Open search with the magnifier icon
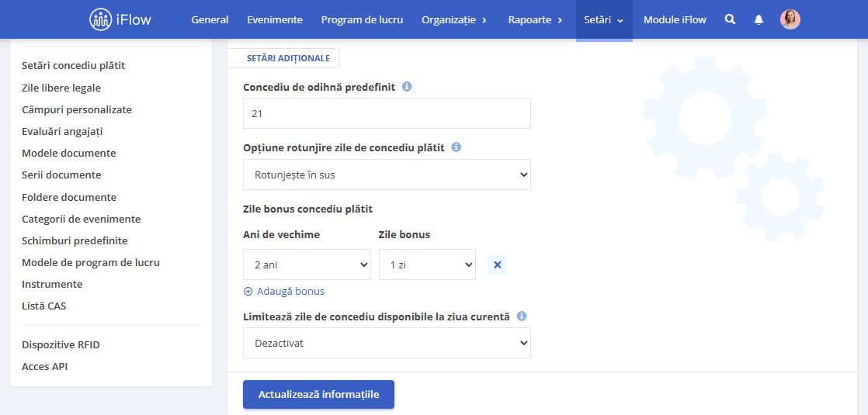 730,19
